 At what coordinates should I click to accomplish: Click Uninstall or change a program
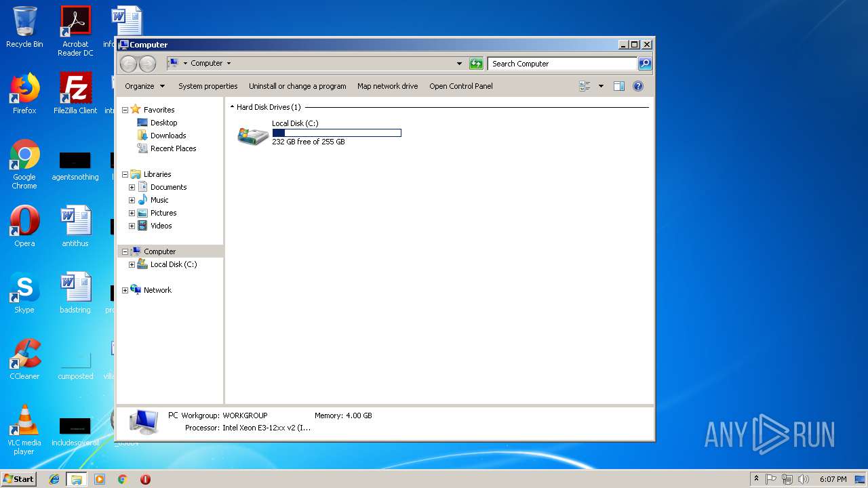click(x=298, y=86)
